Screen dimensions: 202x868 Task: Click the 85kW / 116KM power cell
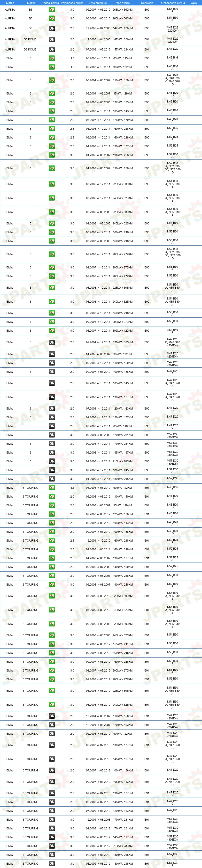click(123, 426)
